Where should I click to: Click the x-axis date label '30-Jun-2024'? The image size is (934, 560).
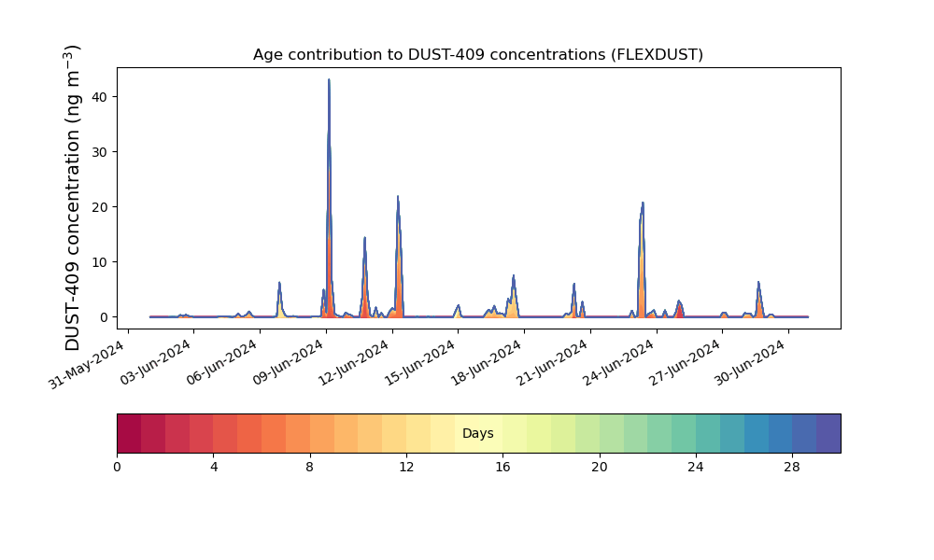[752, 362]
